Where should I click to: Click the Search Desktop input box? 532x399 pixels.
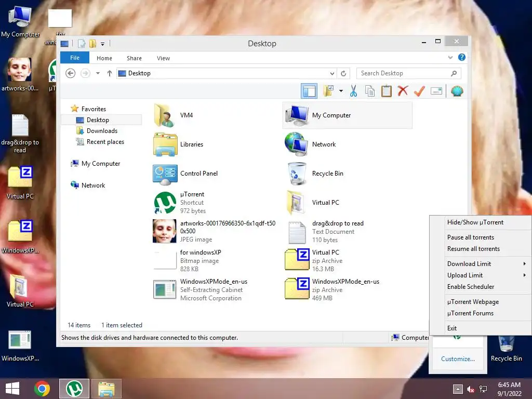pyautogui.click(x=408, y=73)
